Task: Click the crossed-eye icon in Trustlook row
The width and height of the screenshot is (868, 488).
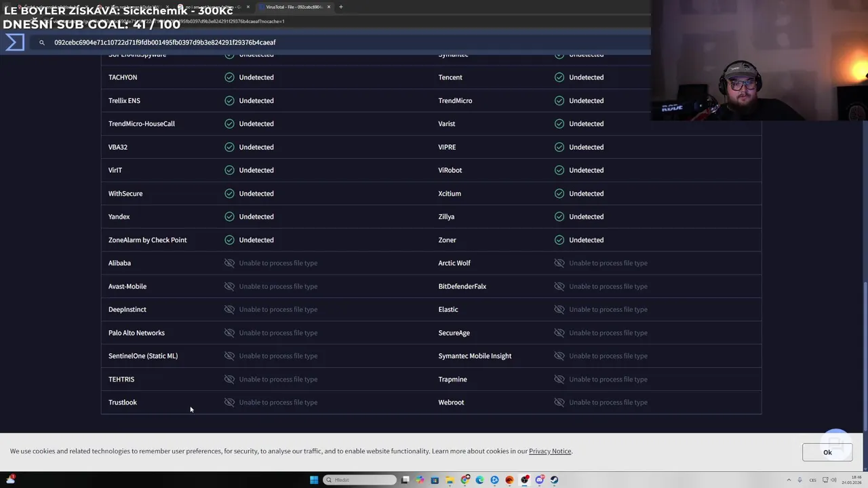Action: coord(229,403)
